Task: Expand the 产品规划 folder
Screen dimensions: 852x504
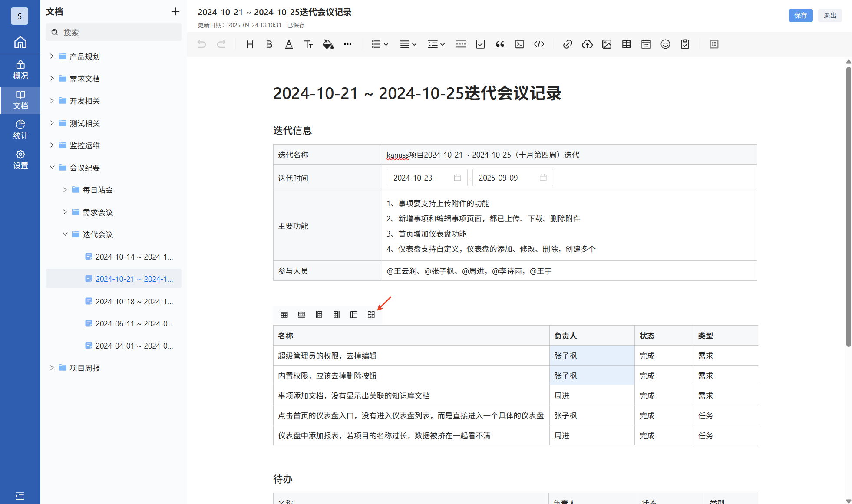Action: click(x=52, y=56)
